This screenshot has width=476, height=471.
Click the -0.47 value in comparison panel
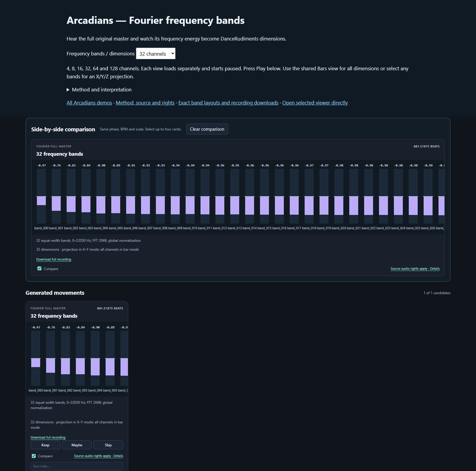(x=41, y=165)
